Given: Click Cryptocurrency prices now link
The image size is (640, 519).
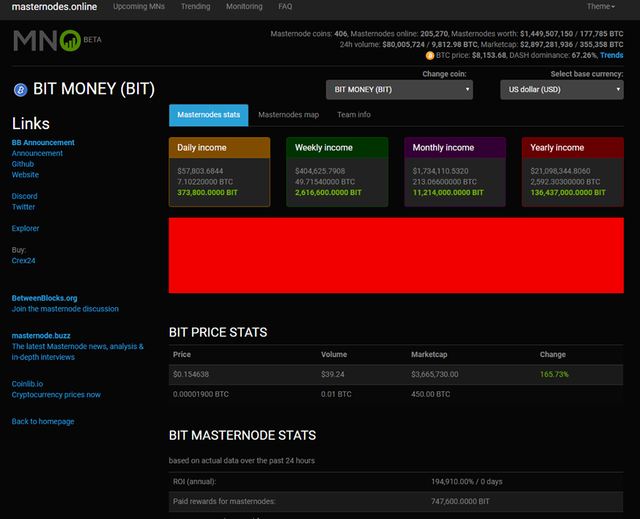Looking at the screenshot, I should [56, 395].
